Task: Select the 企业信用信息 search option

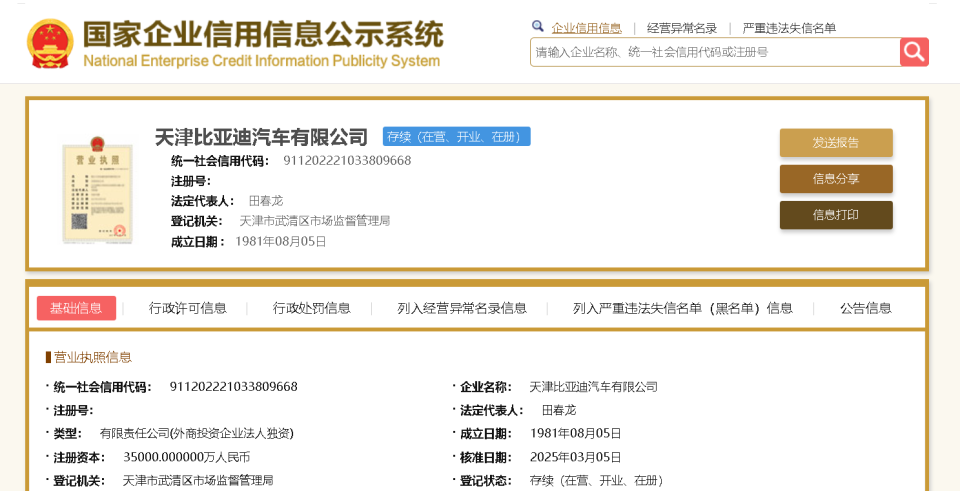Action: 587,28
